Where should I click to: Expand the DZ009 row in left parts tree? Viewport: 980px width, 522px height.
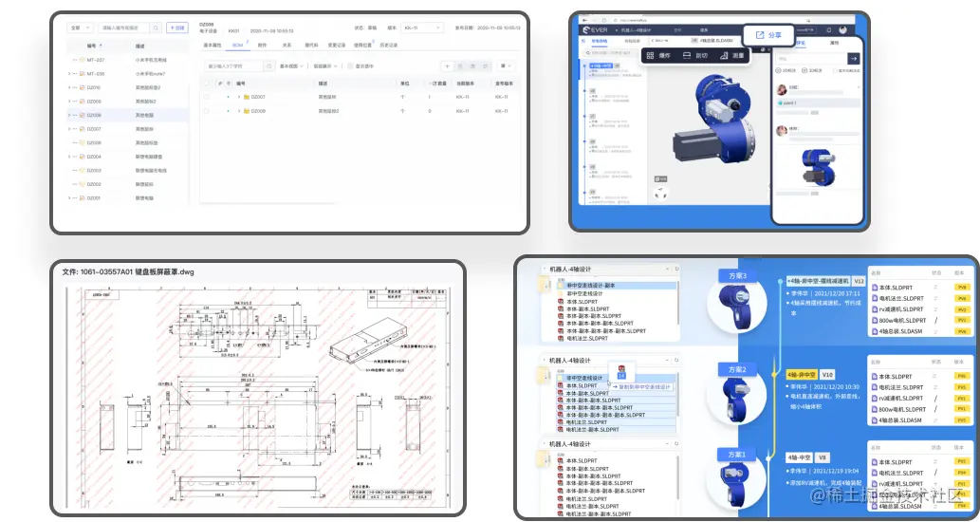(x=69, y=102)
